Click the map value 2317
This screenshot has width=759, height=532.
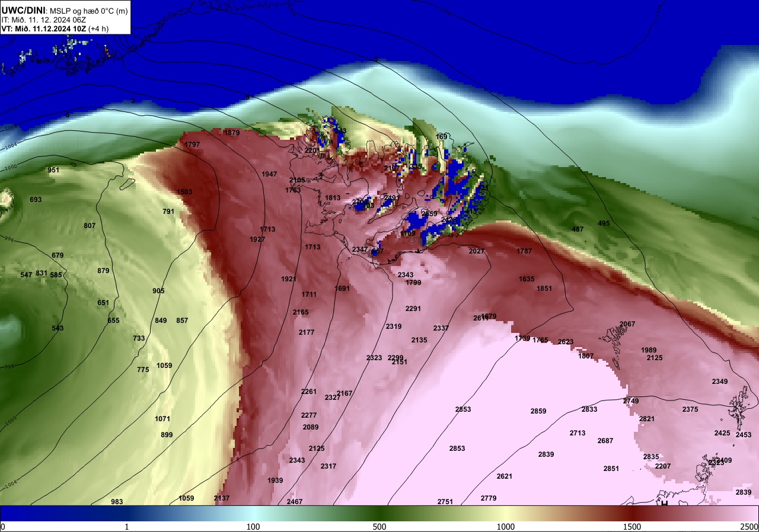coord(329,466)
